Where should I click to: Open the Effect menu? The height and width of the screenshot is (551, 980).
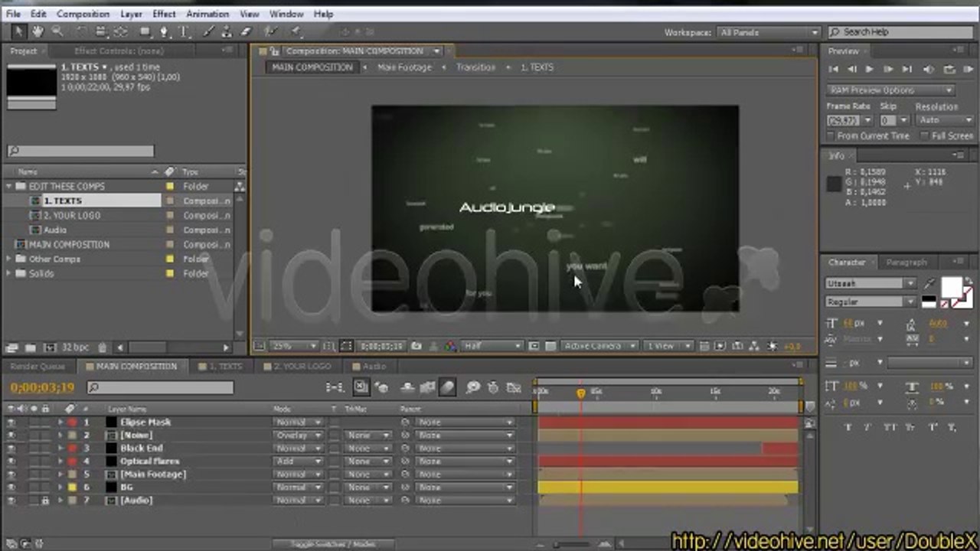click(164, 14)
